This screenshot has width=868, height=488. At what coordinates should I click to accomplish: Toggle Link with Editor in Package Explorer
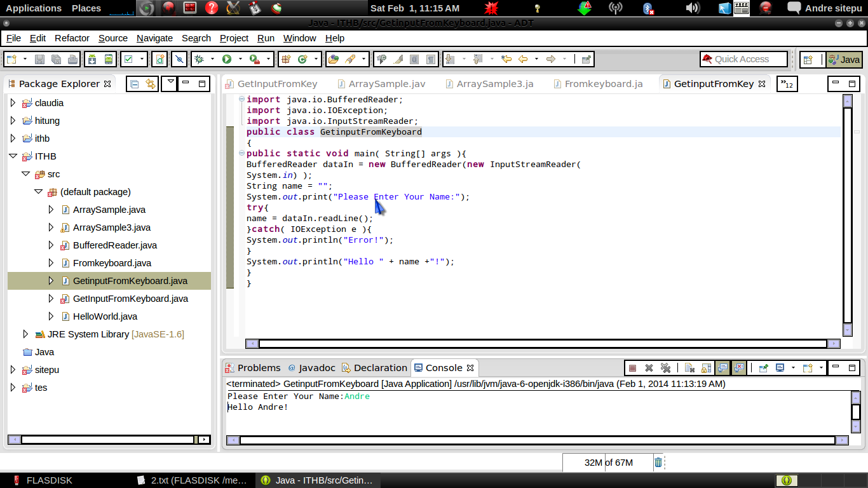[x=151, y=83]
